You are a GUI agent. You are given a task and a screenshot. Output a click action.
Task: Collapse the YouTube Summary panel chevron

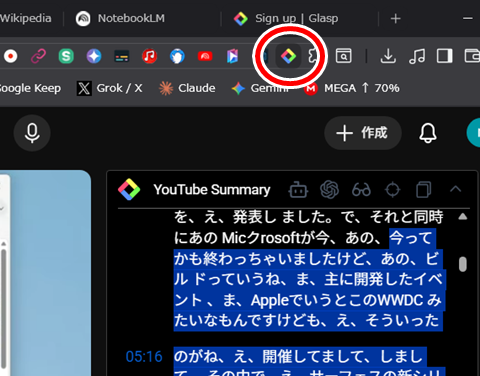455,189
